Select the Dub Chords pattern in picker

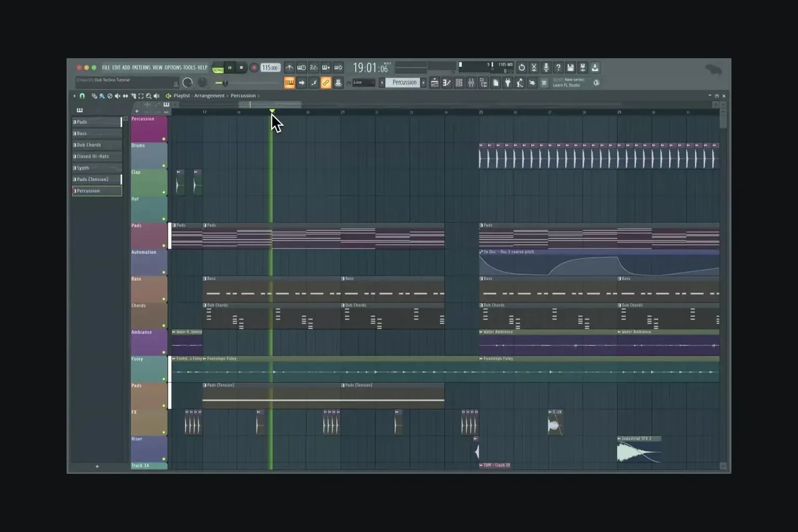click(97, 145)
